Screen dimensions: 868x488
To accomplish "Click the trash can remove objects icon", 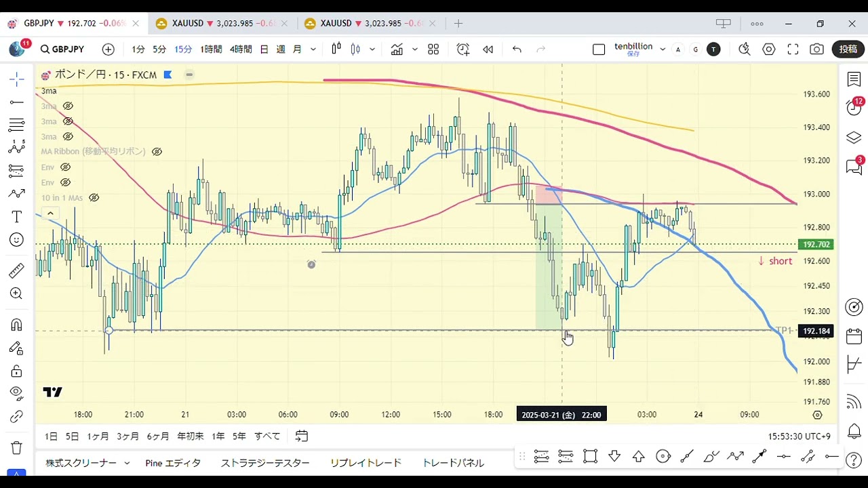I will click(16, 448).
